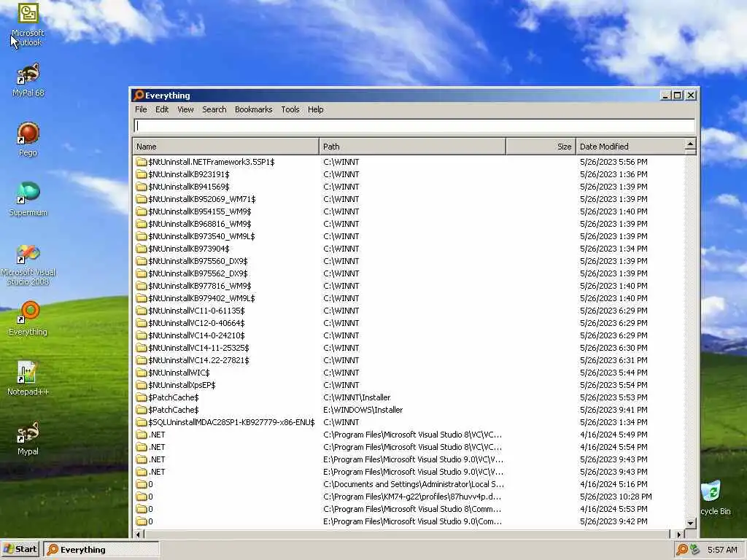This screenshot has height=560, width=747.
Task: Select $NtUninstallVC14-11-25325$ row name
Action: click(x=198, y=348)
